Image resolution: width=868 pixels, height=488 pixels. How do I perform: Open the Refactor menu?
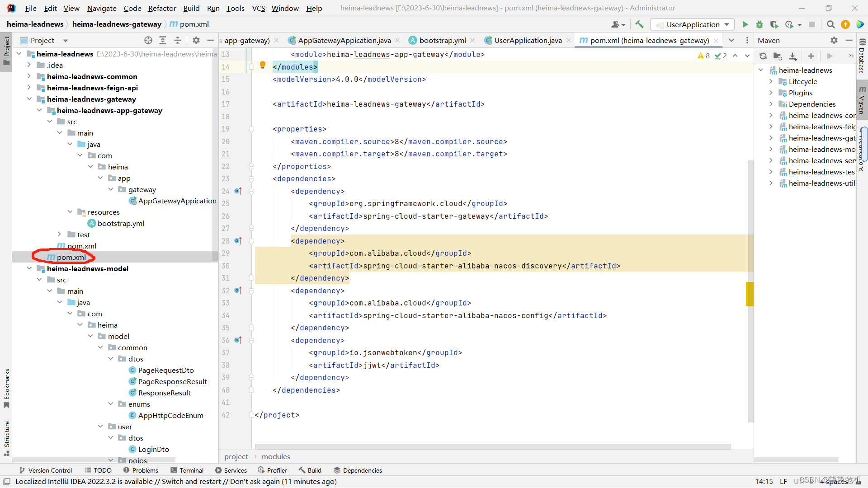click(x=162, y=8)
